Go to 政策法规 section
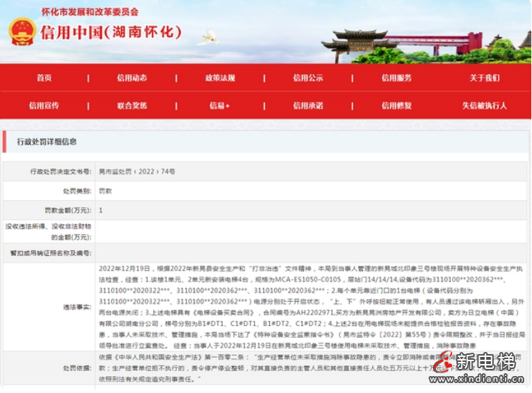Image resolution: width=532 pixels, height=393 pixels. (x=220, y=78)
